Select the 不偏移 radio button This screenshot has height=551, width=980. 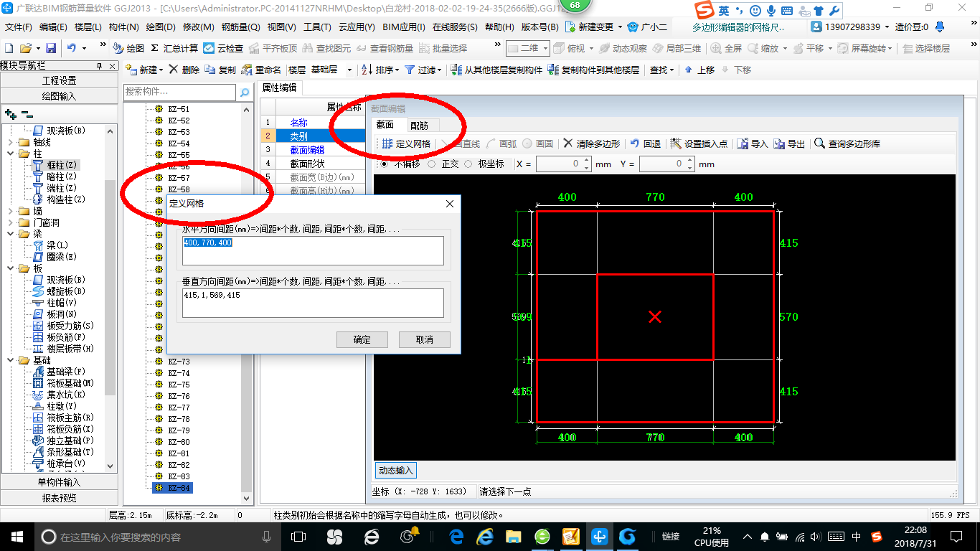[x=384, y=164]
